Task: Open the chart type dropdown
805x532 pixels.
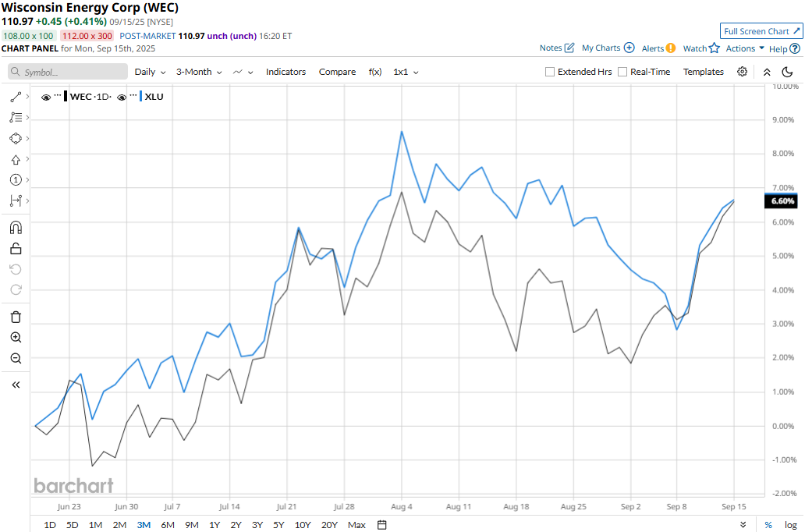Action: pos(243,72)
